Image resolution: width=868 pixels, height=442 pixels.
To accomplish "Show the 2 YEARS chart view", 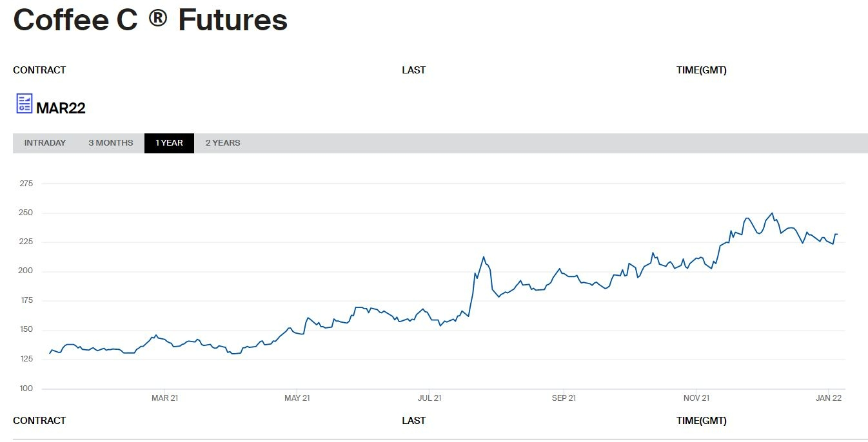I will click(222, 143).
